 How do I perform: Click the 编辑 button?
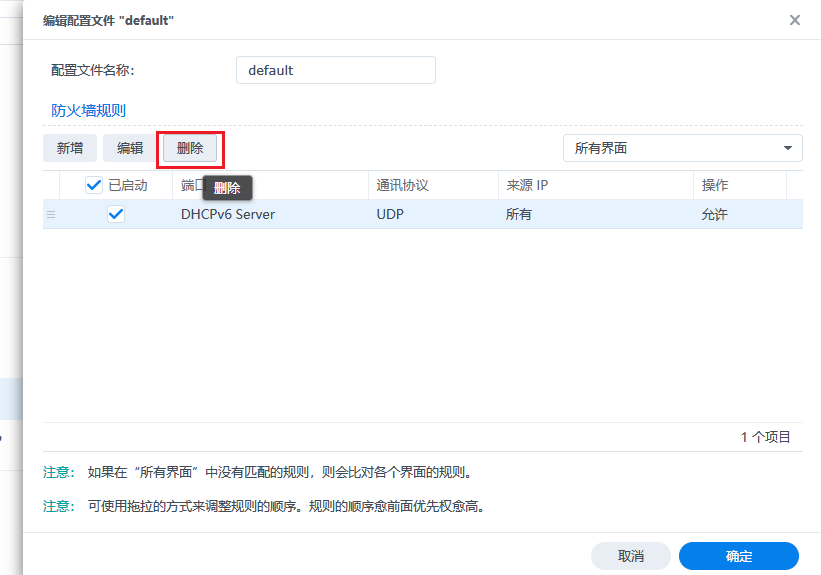130,148
